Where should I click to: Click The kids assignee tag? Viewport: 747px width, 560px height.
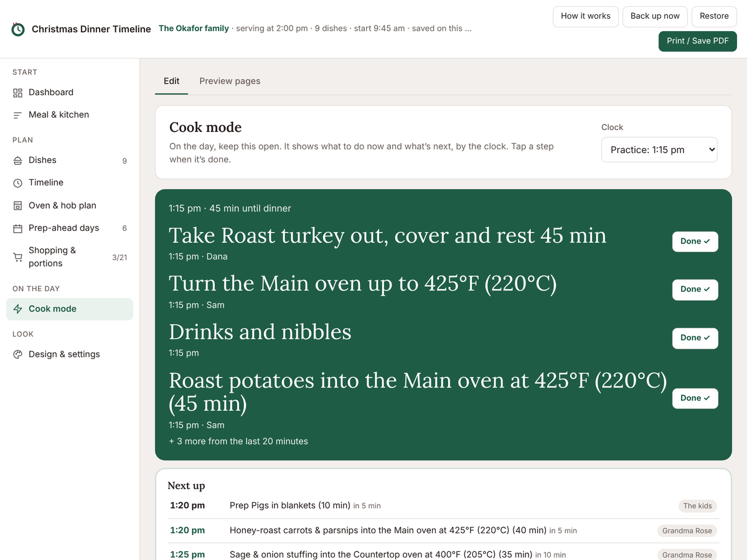coord(698,506)
